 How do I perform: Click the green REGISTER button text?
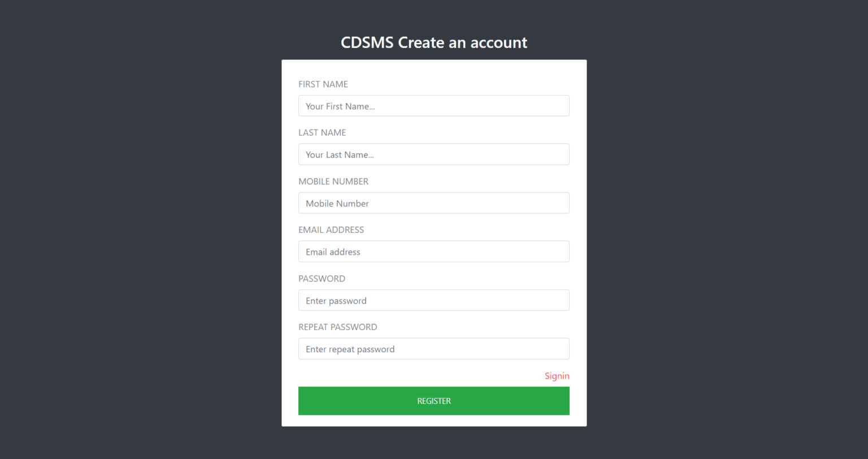click(x=433, y=401)
